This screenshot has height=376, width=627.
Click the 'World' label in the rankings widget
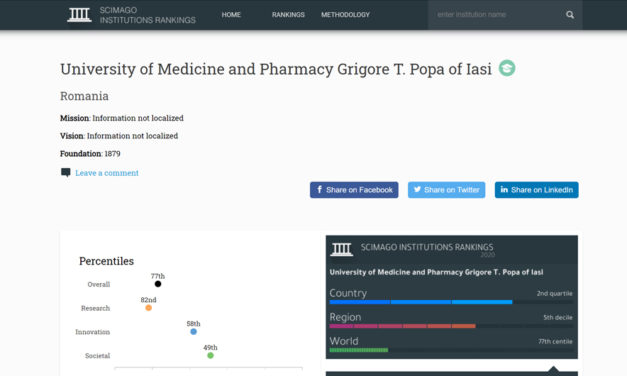[344, 341]
